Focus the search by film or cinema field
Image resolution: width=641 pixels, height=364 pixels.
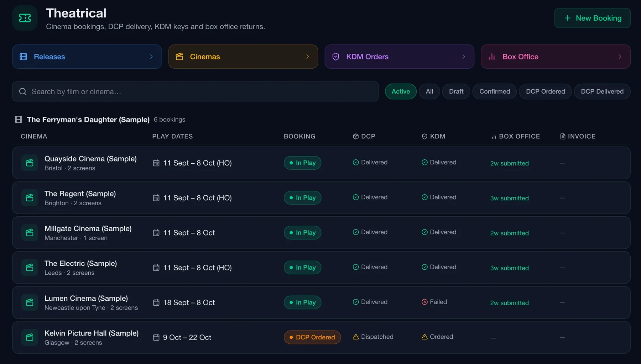click(x=195, y=91)
